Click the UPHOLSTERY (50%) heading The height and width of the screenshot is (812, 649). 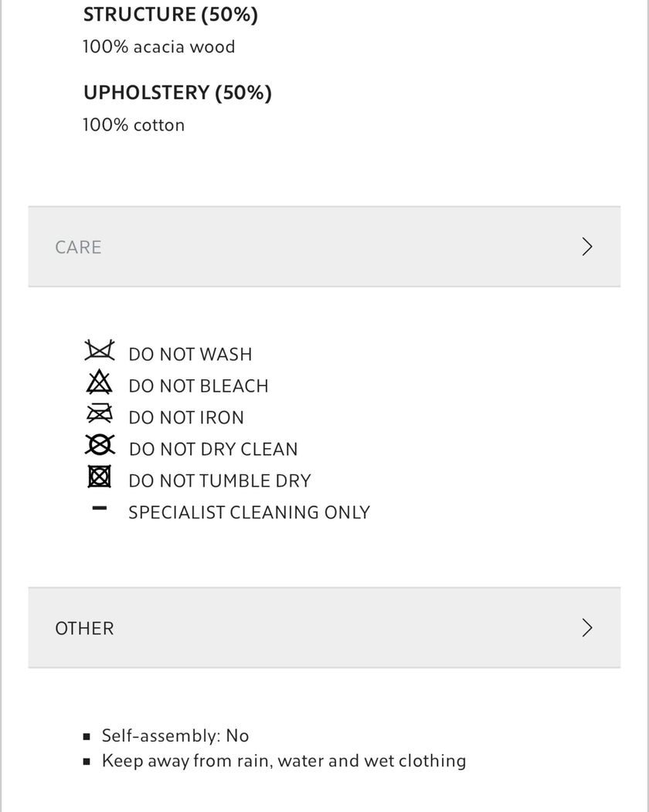[x=178, y=93]
